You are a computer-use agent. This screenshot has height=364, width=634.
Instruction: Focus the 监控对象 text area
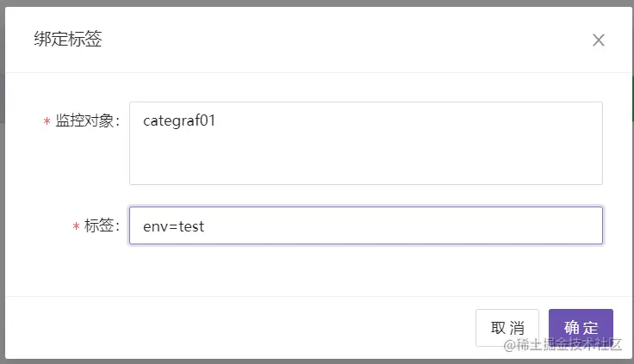pyautogui.click(x=366, y=143)
